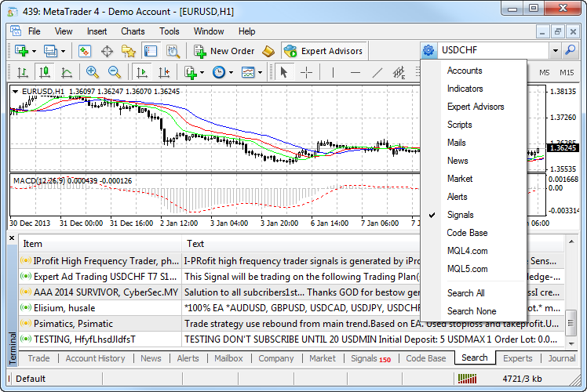Choose Search All in the popup menu

[x=465, y=293]
